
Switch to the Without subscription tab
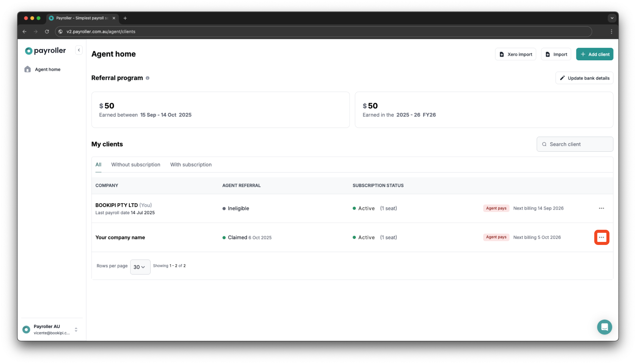point(135,165)
